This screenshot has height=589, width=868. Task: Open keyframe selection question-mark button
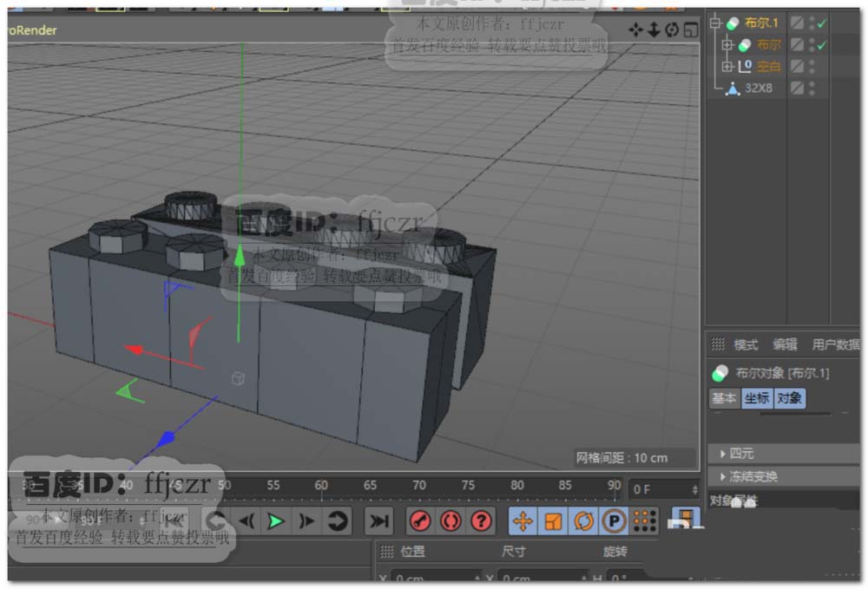pos(481,521)
